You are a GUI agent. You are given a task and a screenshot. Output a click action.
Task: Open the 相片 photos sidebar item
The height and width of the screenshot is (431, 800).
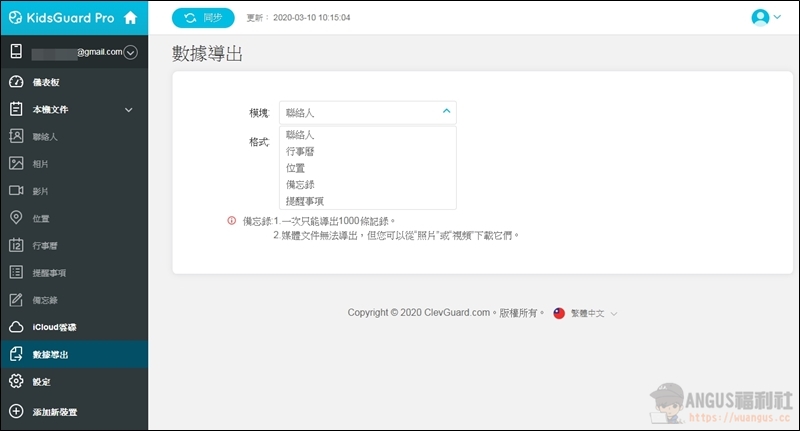40,163
